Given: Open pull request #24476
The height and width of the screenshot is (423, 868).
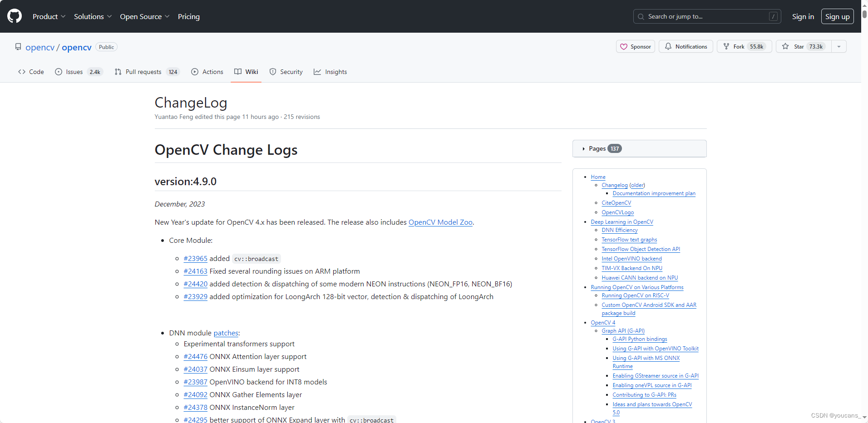Looking at the screenshot, I should point(196,356).
